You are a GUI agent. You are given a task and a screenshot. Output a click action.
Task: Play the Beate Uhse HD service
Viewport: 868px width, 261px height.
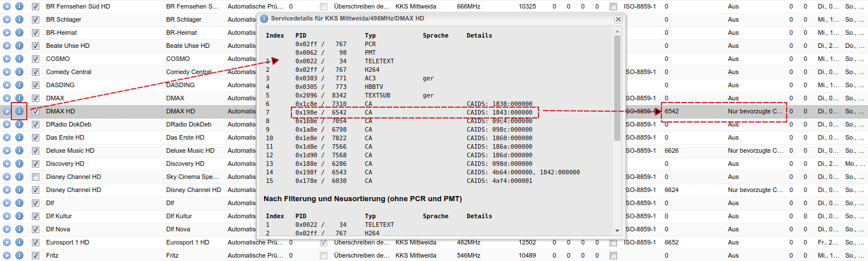(7, 46)
